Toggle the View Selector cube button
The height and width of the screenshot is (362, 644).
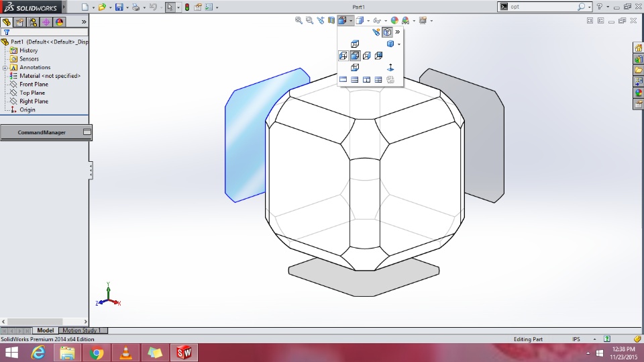(387, 32)
